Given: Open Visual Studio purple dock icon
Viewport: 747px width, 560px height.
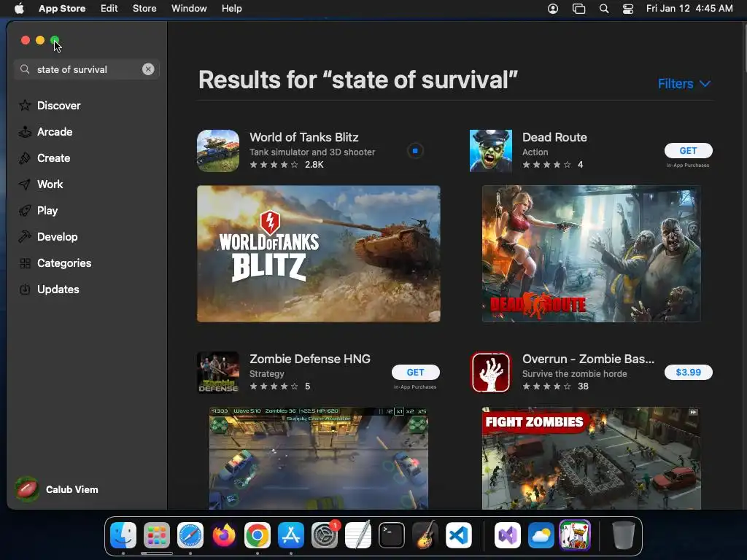Looking at the screenshot, I should (508, 535).
